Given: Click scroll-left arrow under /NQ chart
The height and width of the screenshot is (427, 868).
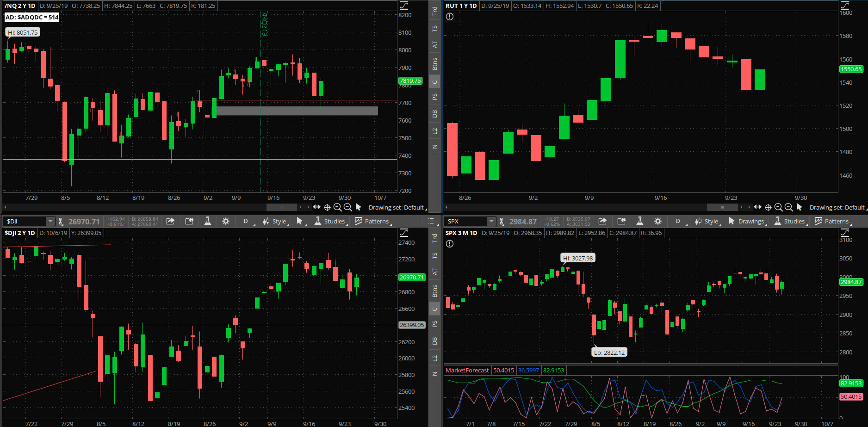Looking at the screenshot, I should point(6,207).
